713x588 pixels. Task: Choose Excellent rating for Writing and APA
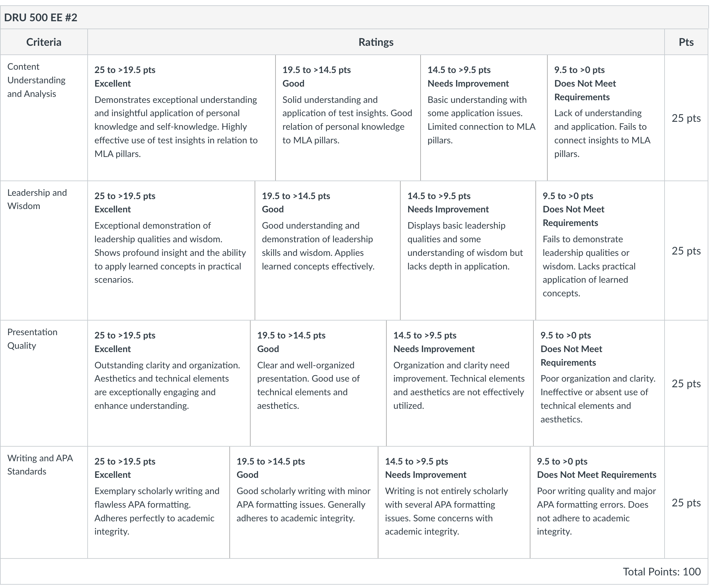tap(159, 502)
